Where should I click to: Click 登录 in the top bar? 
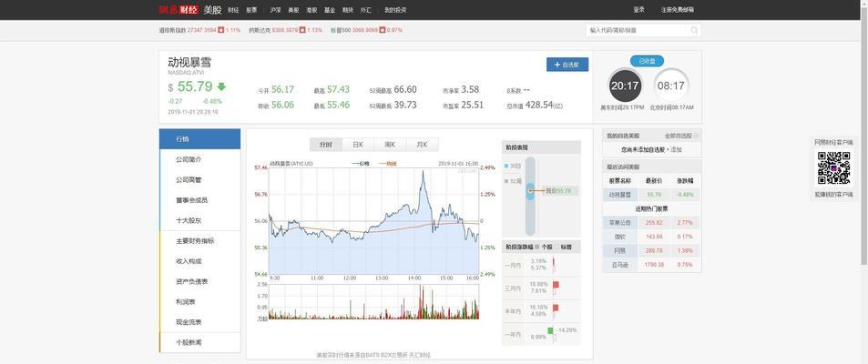pyautogui.click(x=638, y=9)
